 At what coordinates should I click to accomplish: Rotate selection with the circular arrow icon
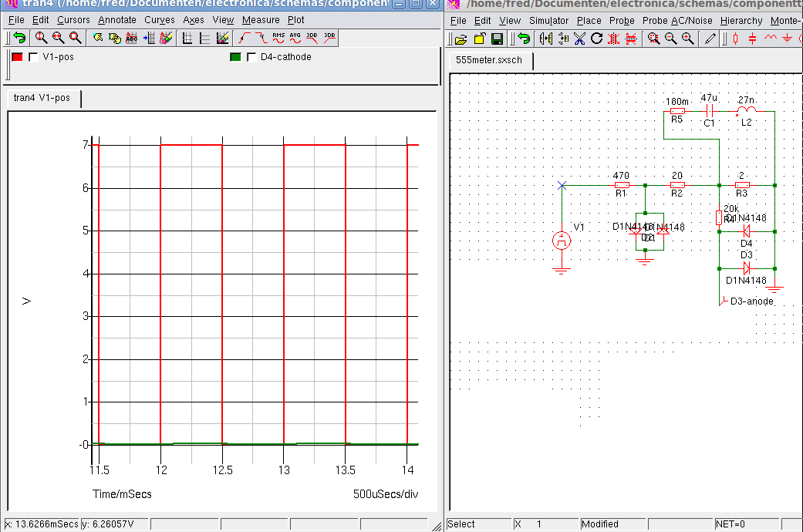click(596, 39)
